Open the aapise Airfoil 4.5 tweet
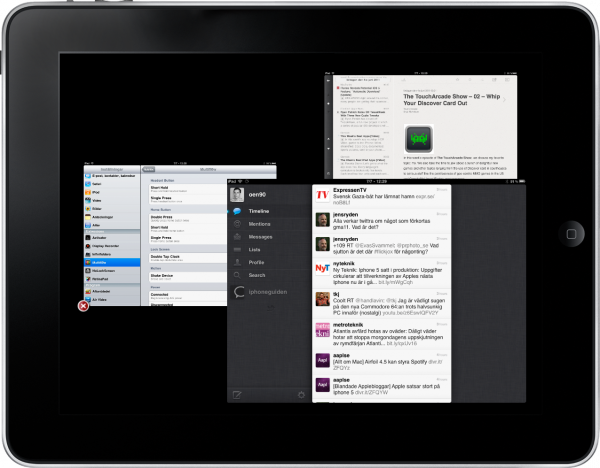Viewport: 600px width, 468px height. 382,362
